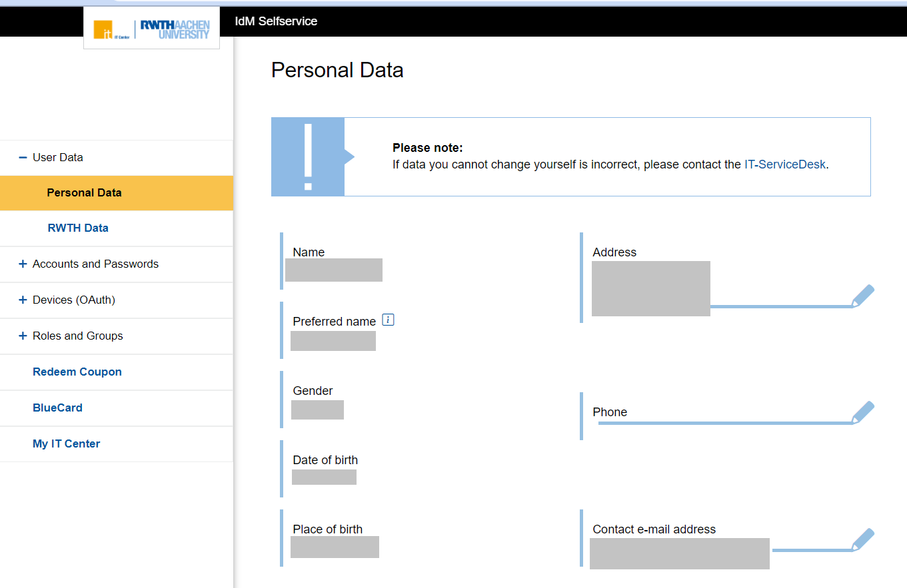Open RWTH Data in the sidebar
This screenshot has height=588, width=907.
pos(78,228)
